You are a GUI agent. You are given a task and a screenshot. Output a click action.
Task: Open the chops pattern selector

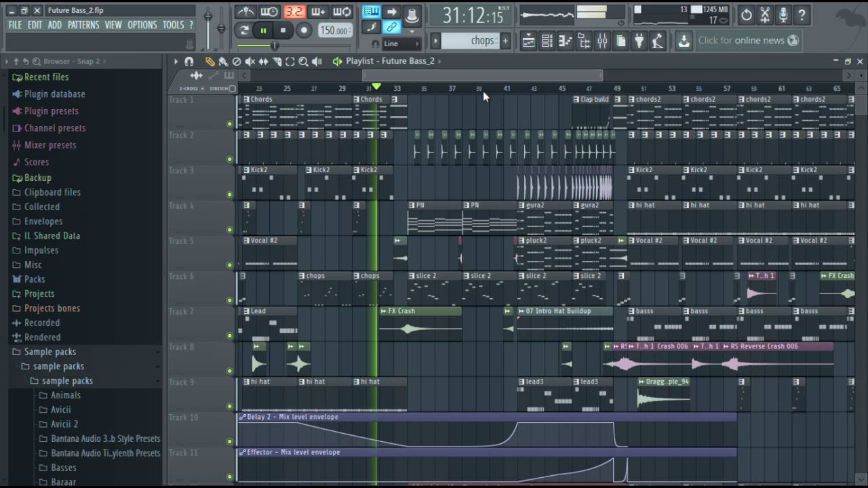tap(470, 41)
